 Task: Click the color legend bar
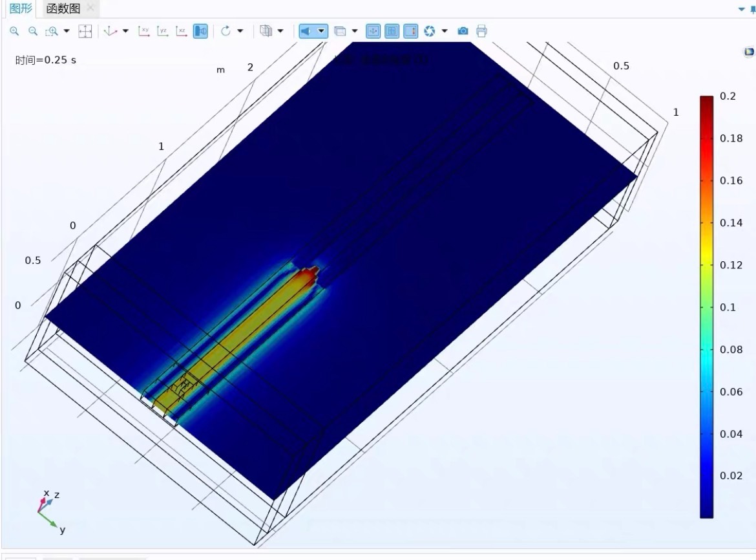pos(706,307)
